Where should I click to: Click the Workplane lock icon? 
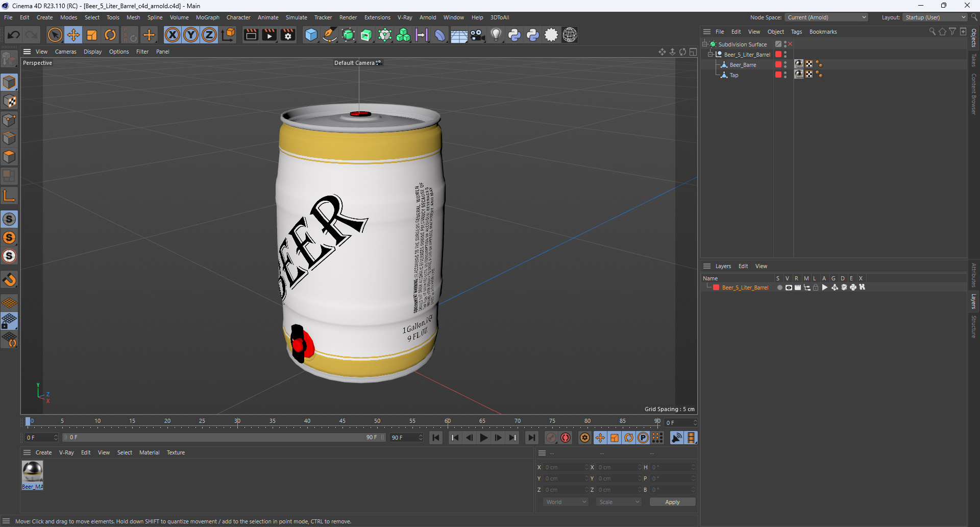9,321
